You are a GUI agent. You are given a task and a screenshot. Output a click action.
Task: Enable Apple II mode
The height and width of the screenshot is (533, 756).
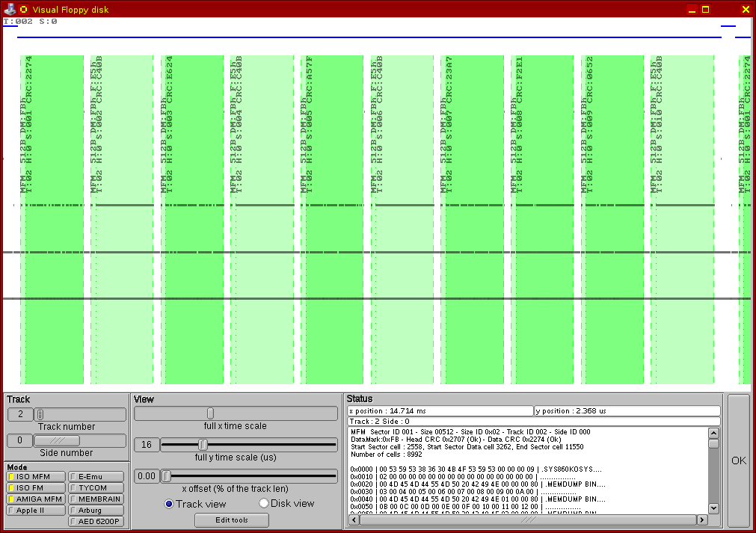pos(36,511)
